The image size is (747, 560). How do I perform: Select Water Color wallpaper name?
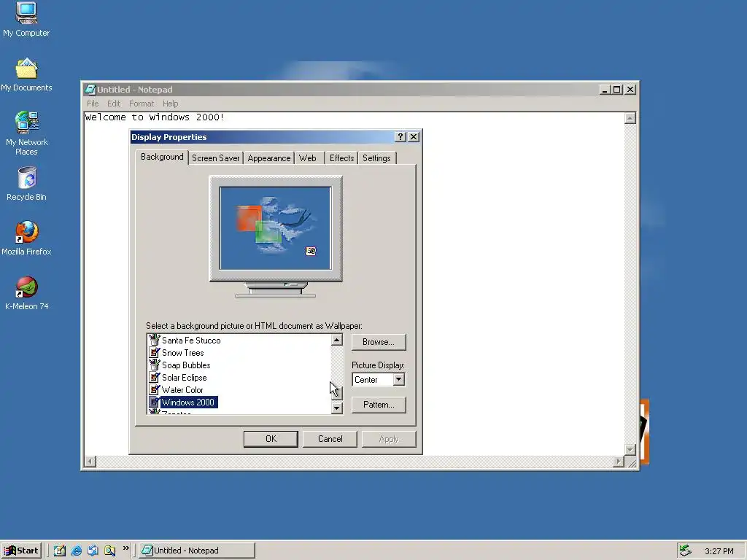click(182, 389)
